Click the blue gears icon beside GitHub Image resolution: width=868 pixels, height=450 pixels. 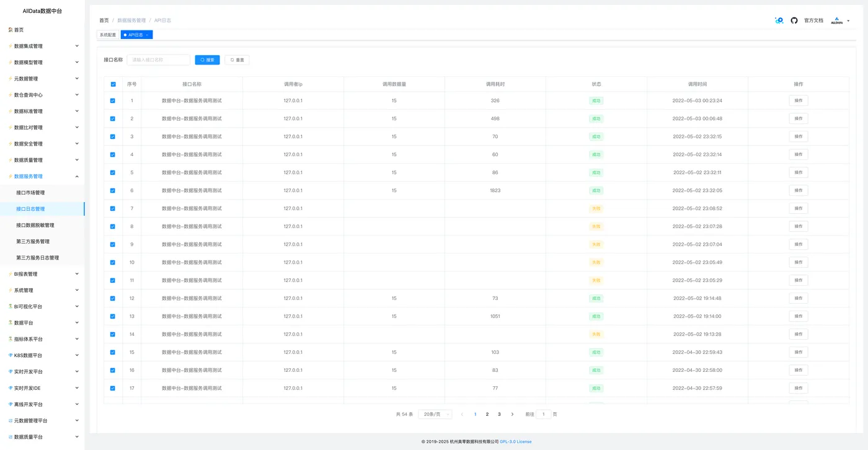pos(779,20)
